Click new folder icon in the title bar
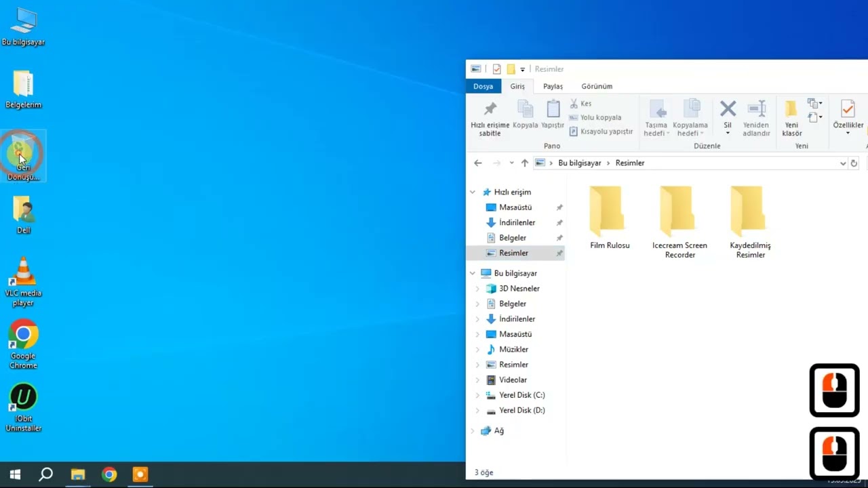The width and height of the screenshot is (868, 488). pos(511,69)
